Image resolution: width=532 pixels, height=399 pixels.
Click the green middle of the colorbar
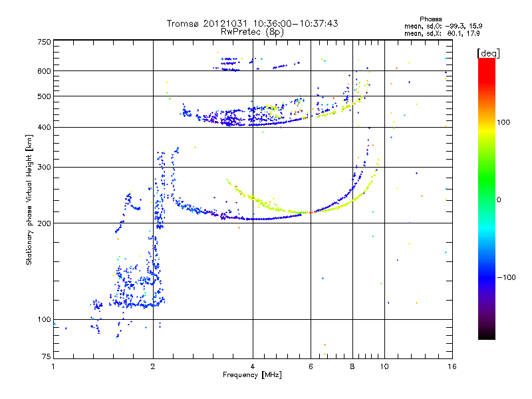[x=487, y=180]
